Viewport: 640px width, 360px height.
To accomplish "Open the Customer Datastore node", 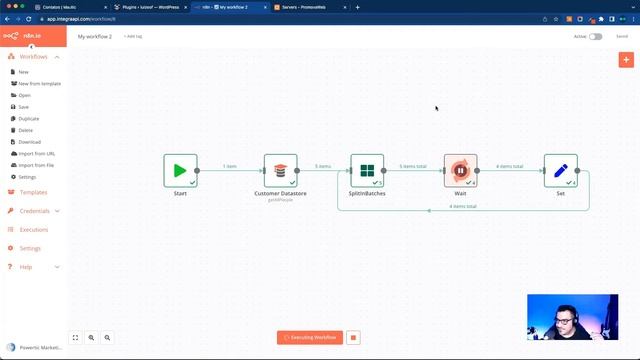I will (x=280, y=171).
